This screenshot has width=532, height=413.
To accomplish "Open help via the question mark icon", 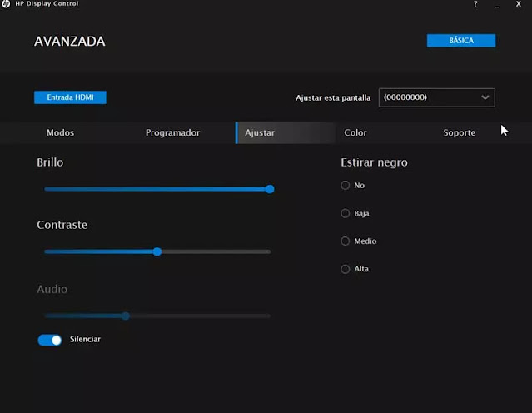I will click(x=475, y=4).
